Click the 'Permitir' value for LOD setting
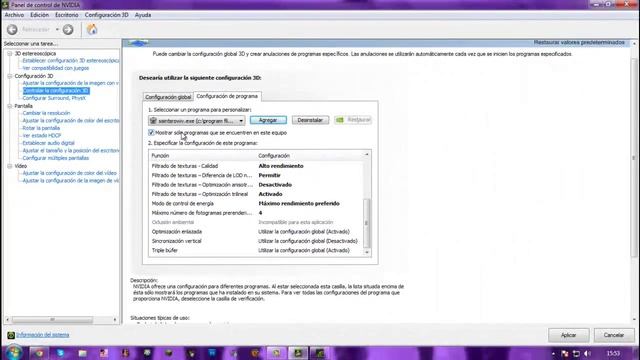640x360 pixels. click(269, 176)
